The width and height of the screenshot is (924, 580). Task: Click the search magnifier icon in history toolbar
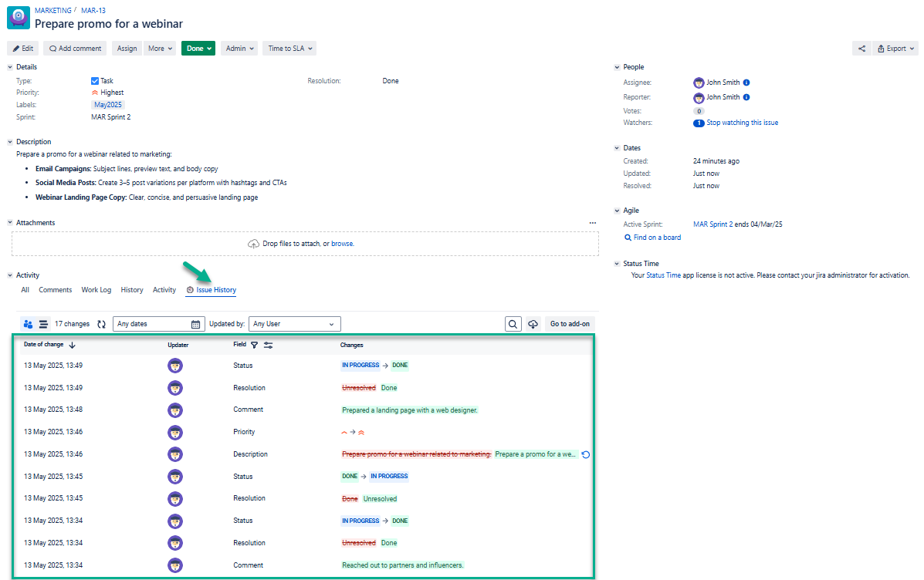(x=513, y=323)
